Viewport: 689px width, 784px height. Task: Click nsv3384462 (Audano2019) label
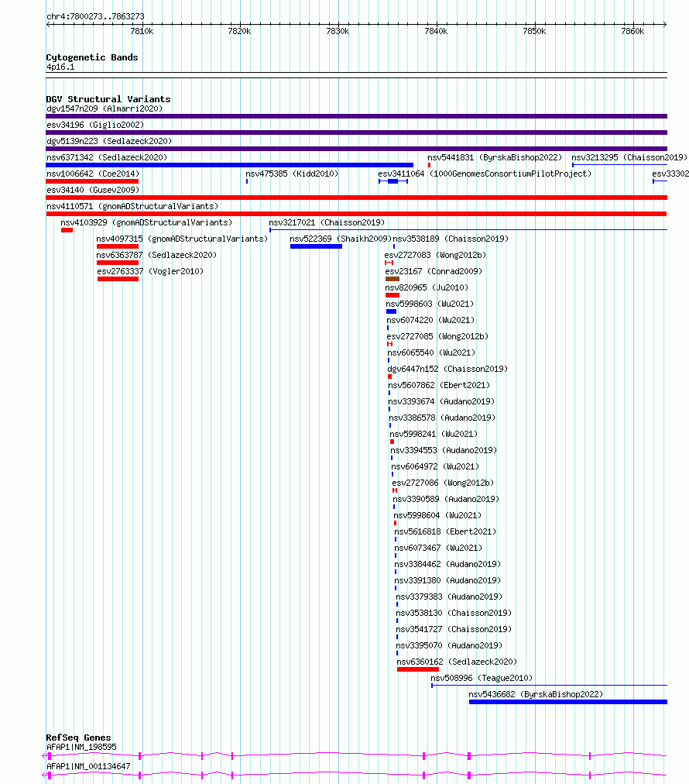pos(447,564)
